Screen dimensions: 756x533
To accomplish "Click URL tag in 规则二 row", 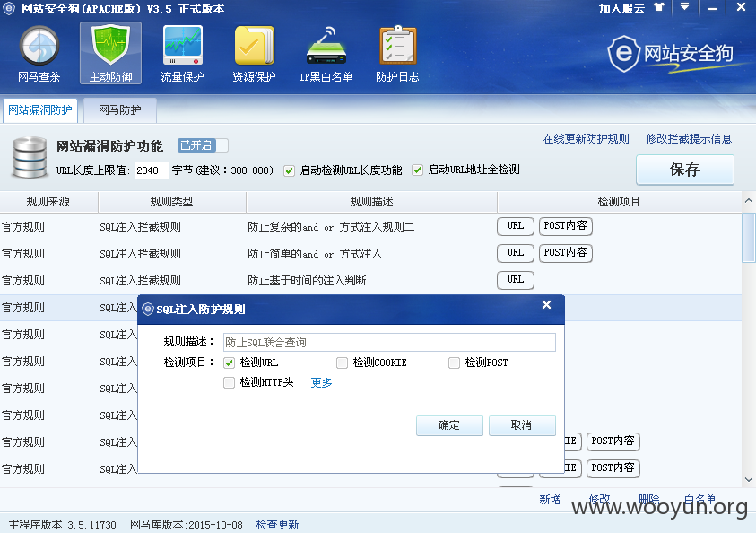I will tap(516, 226).
